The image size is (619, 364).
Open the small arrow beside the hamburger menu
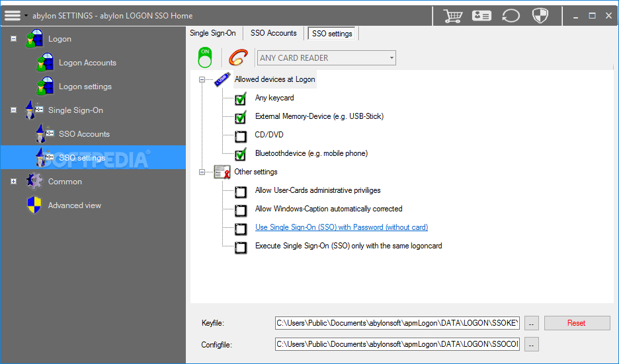click(26, 16)
